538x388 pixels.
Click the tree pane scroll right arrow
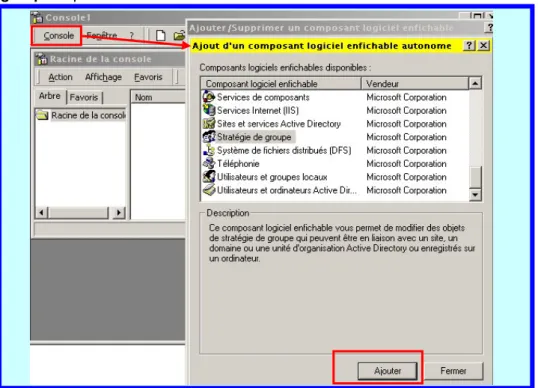tap(119, 212)
